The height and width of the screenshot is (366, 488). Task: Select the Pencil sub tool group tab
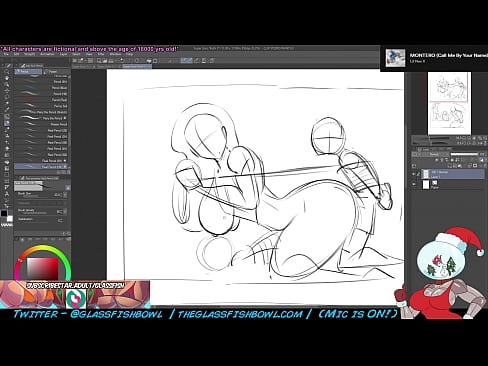(x=28, y=71)
